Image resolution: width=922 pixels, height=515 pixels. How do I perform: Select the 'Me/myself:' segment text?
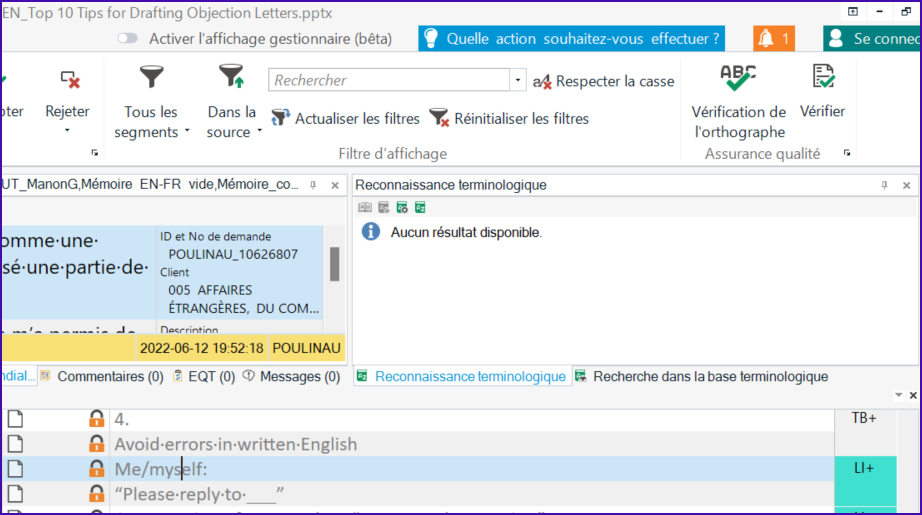[161, 469]
